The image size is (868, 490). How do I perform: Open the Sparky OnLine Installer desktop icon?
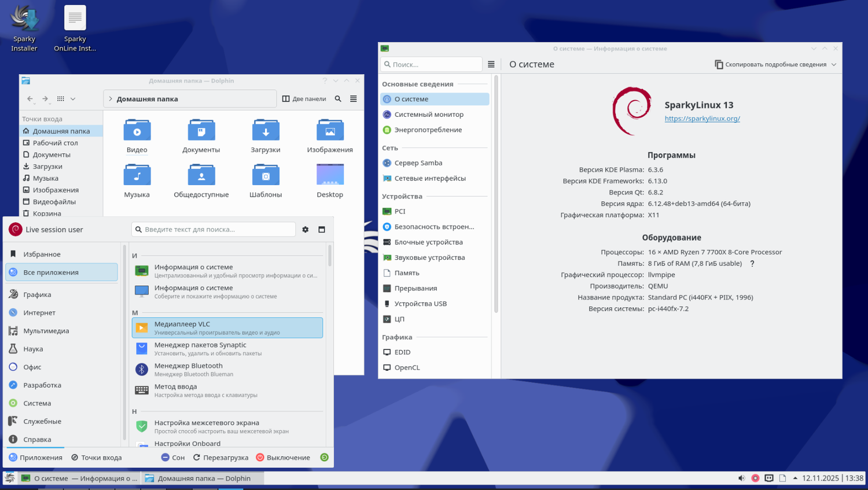pyautogui.click(x=75, y=28)
